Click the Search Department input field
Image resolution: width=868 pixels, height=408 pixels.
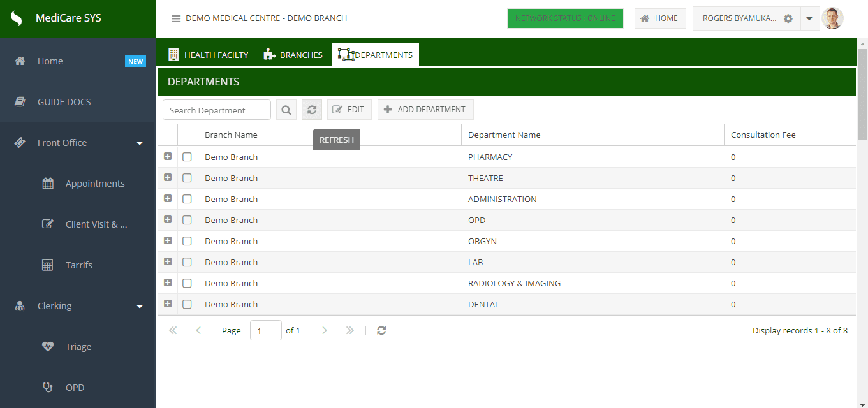coord(217,110)
